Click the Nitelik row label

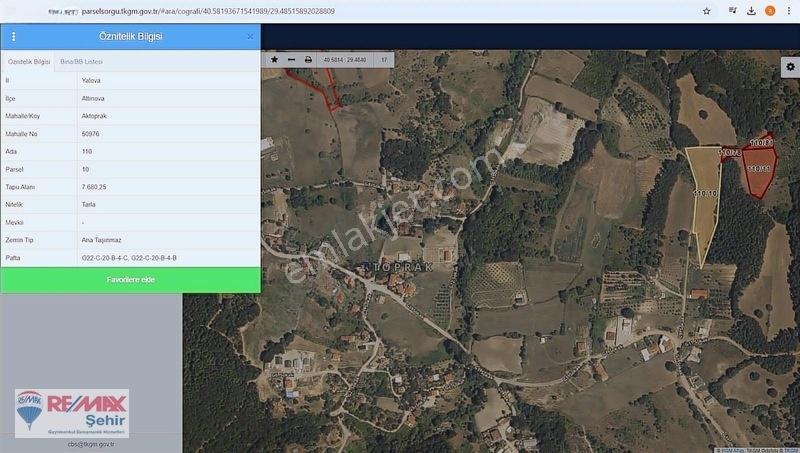[x=14, y=205]
